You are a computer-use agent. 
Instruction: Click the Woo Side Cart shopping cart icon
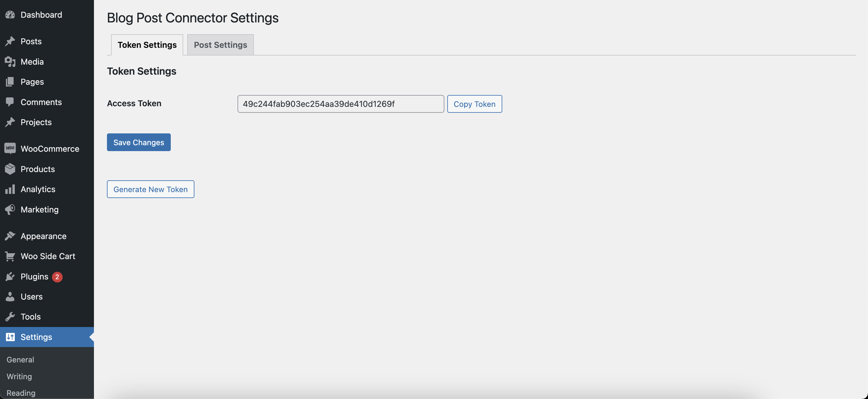click(x=10, y=256)
